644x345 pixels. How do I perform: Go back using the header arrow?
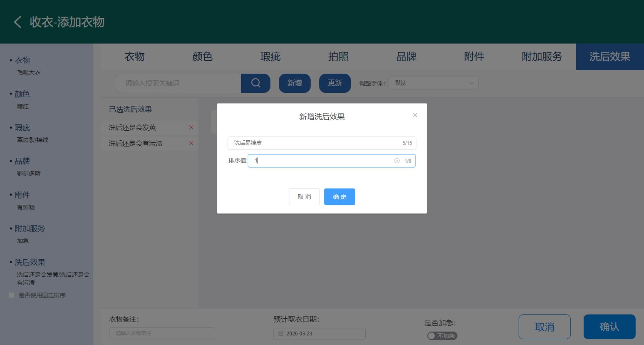coord(18,22)
